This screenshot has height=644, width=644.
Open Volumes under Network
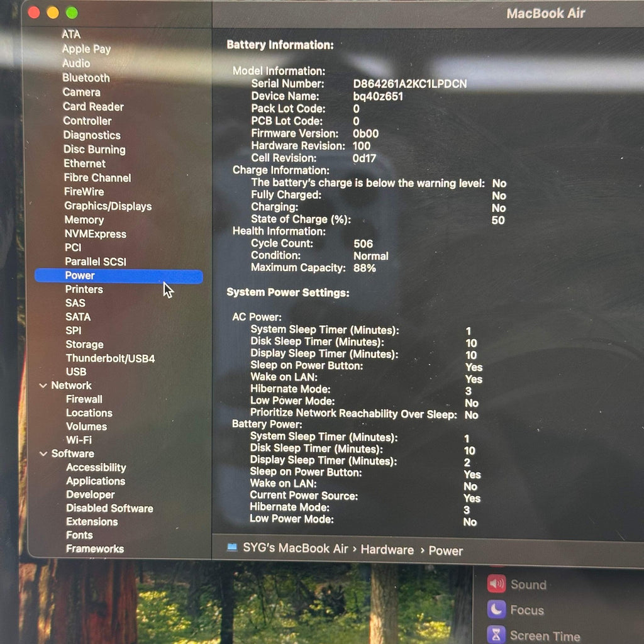tap(87, 426)
